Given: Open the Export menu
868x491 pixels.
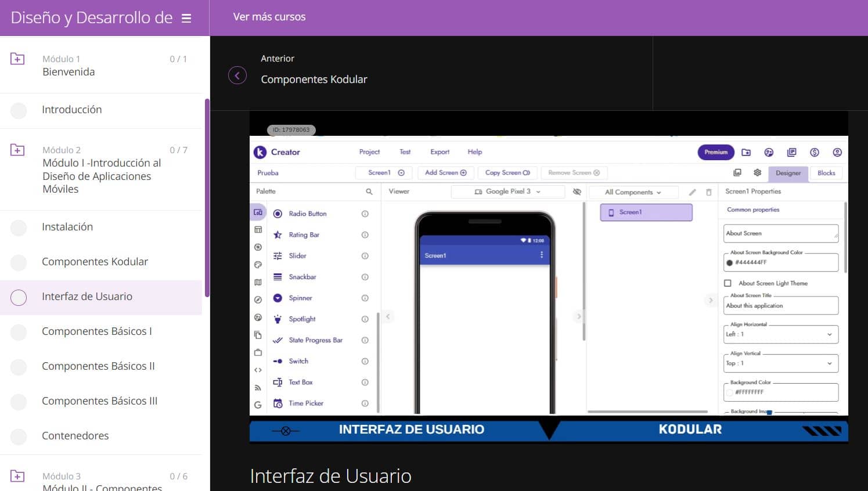Looking at the screenshot, I should [440, 152].
